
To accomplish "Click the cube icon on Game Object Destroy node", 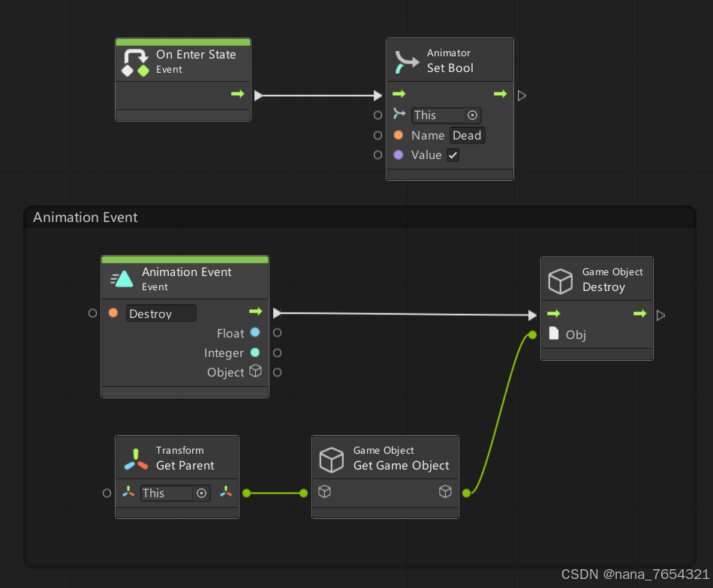I will (x=561, y=280).
